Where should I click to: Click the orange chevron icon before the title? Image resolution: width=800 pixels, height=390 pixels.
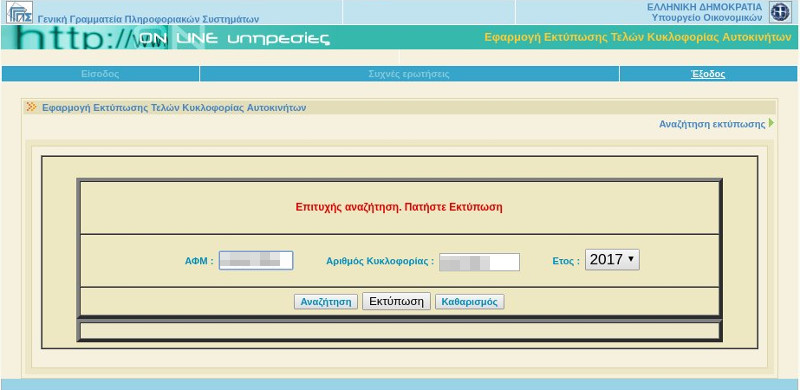32,107
